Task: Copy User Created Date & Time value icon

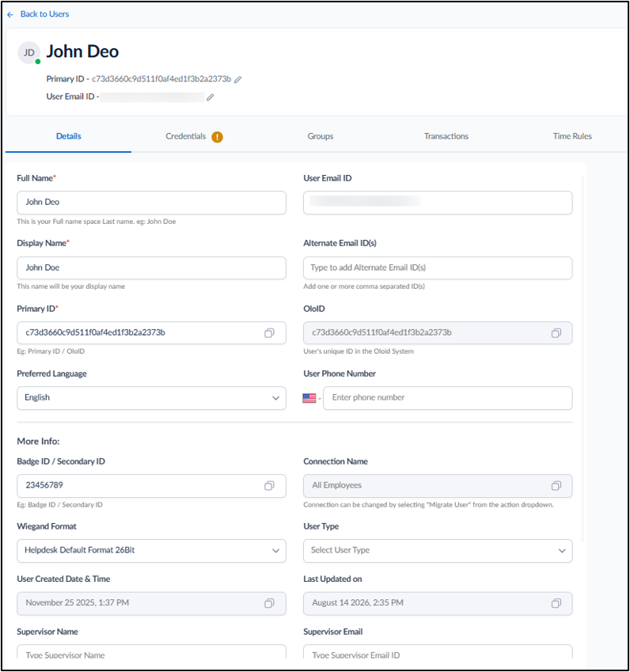Action: (269, 603)
